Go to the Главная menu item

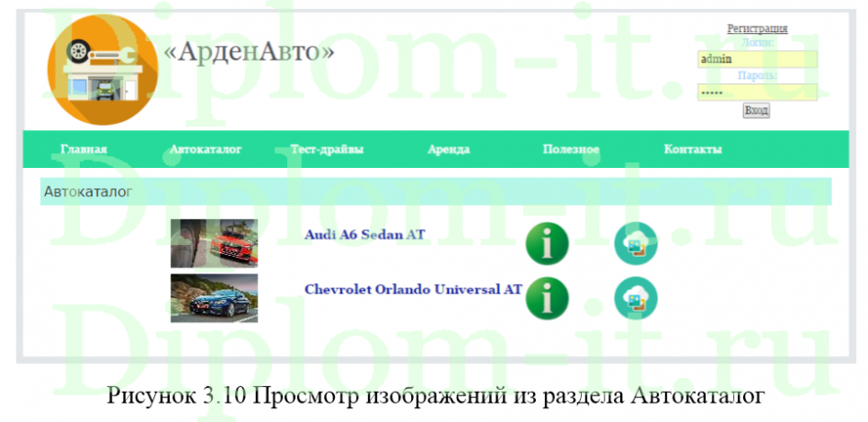83,150
